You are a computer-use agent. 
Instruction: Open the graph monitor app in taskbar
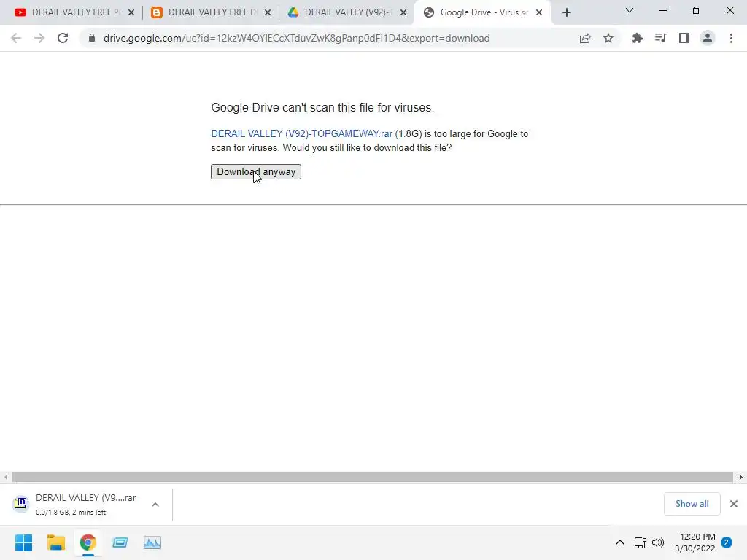[152, 542]
